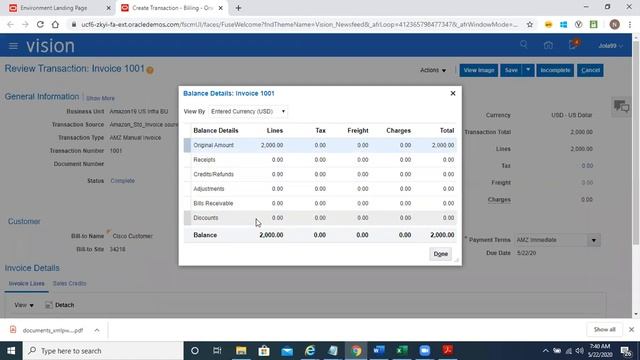640x360 pixels.
Task: Open a new browser tab
Action: coord(238,8)
